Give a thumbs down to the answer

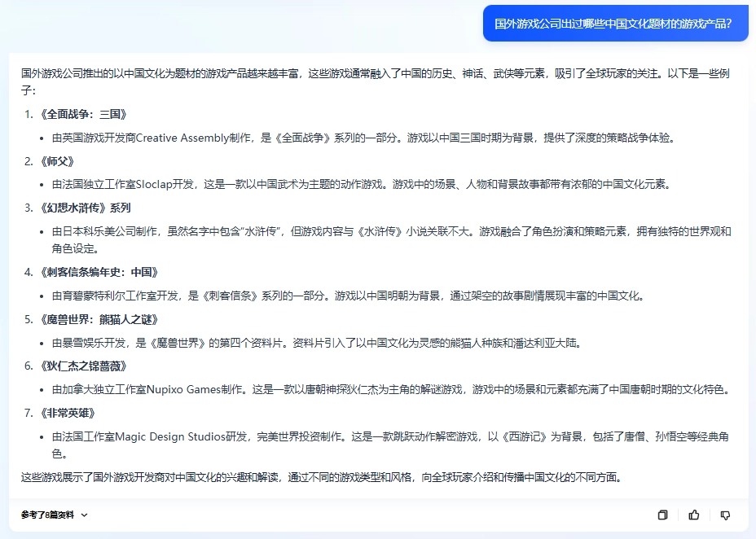pos(724,515)
